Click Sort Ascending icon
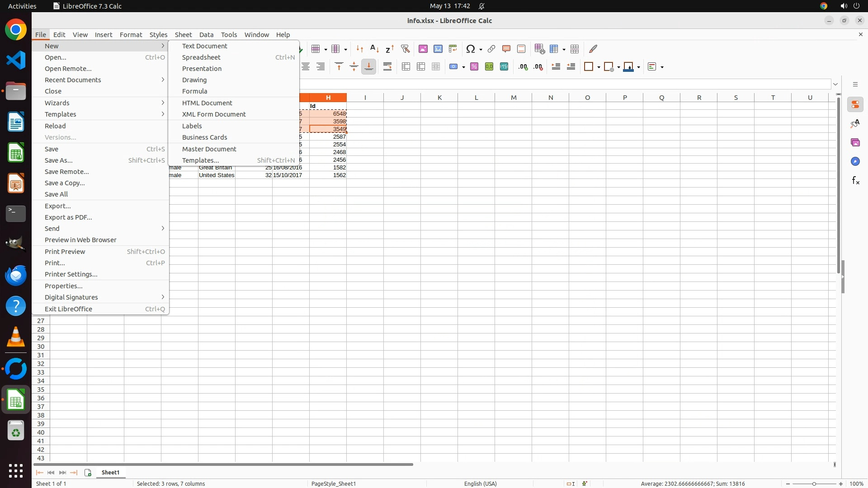868x488 pixels. tap(374, 49)
